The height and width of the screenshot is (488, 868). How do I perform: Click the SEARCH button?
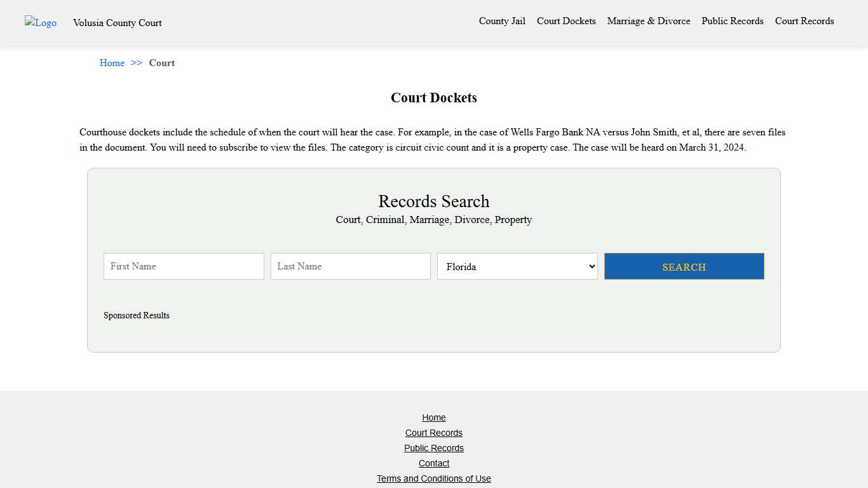click(x=684, y=266)
